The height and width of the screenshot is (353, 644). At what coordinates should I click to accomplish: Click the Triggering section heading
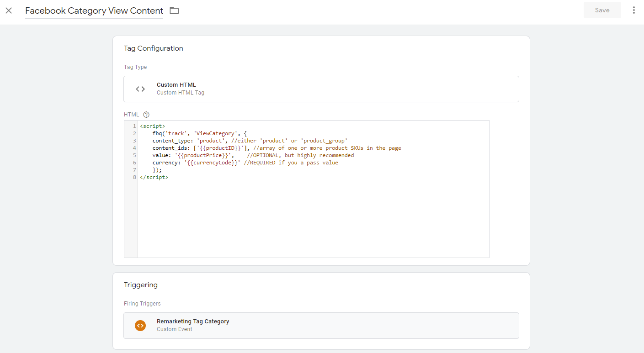click(141, 285)
